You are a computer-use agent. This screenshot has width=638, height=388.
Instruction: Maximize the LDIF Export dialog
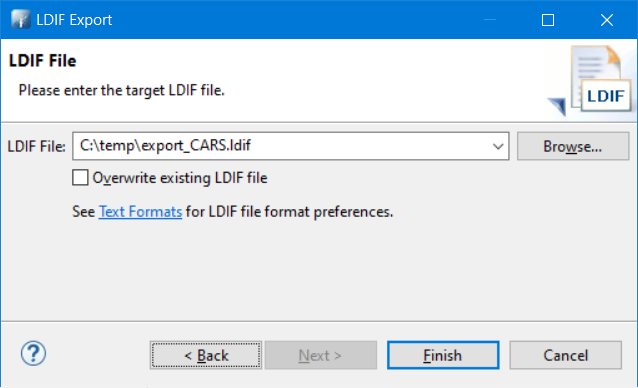(x=548, y=20)
